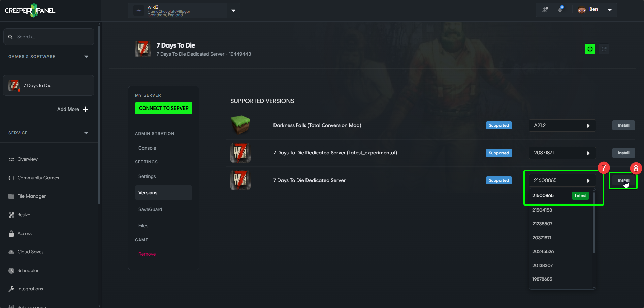Switch to the Versions settings tab

pyautogui.click(x=148, y=193)
